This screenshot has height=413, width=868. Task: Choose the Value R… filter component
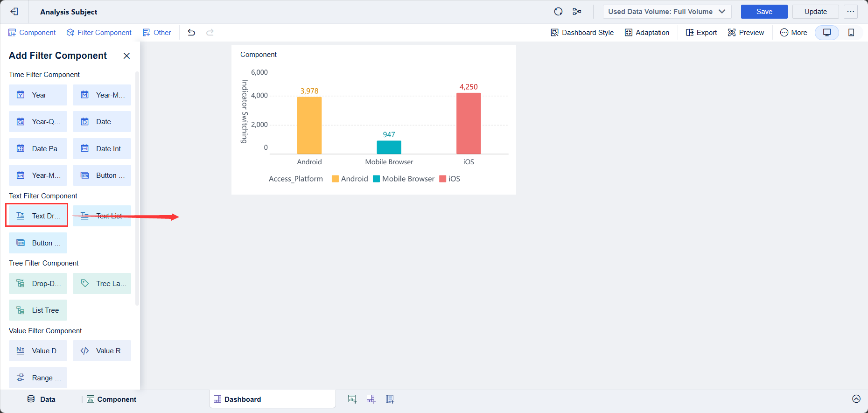102,351
